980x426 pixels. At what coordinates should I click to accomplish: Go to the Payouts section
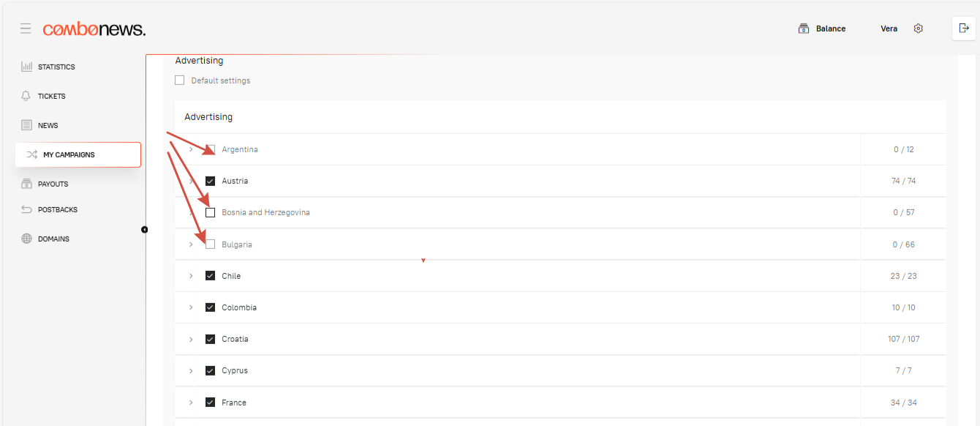coord(53,184)
